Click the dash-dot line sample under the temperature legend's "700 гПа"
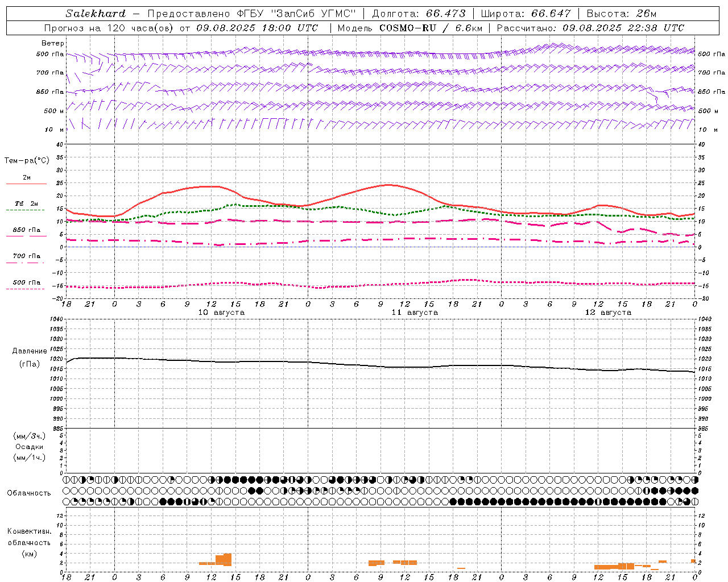The image size is (728, 582). (25, 263)
